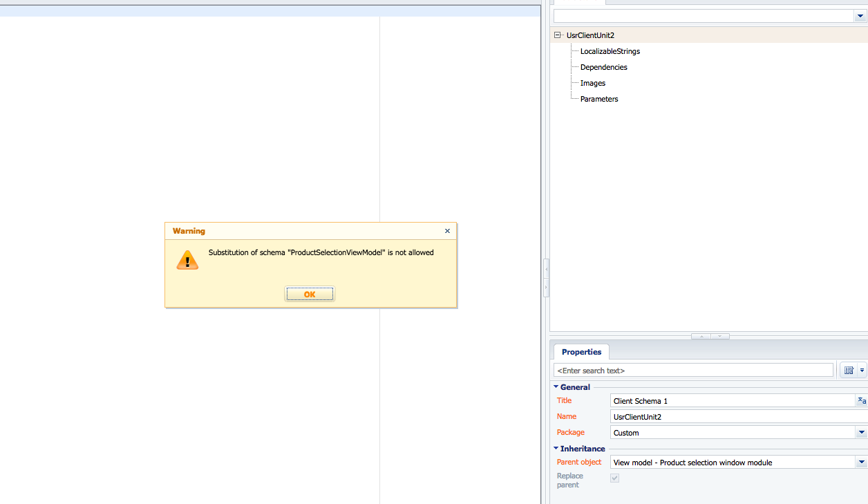Click the property search text field
Screen dimensions: 868x504
693,371
